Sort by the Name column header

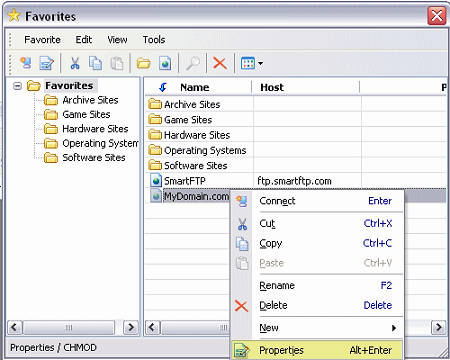[195, 87]
